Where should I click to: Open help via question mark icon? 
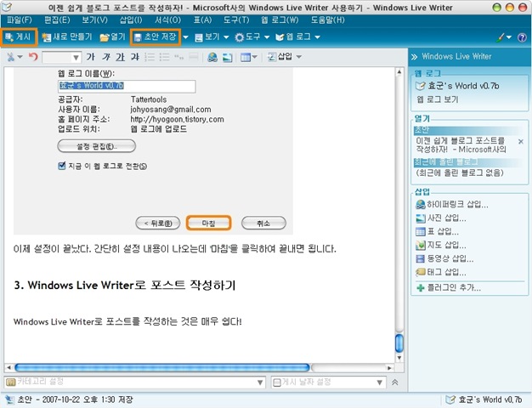pyautogui.click(x=522, y=37)
